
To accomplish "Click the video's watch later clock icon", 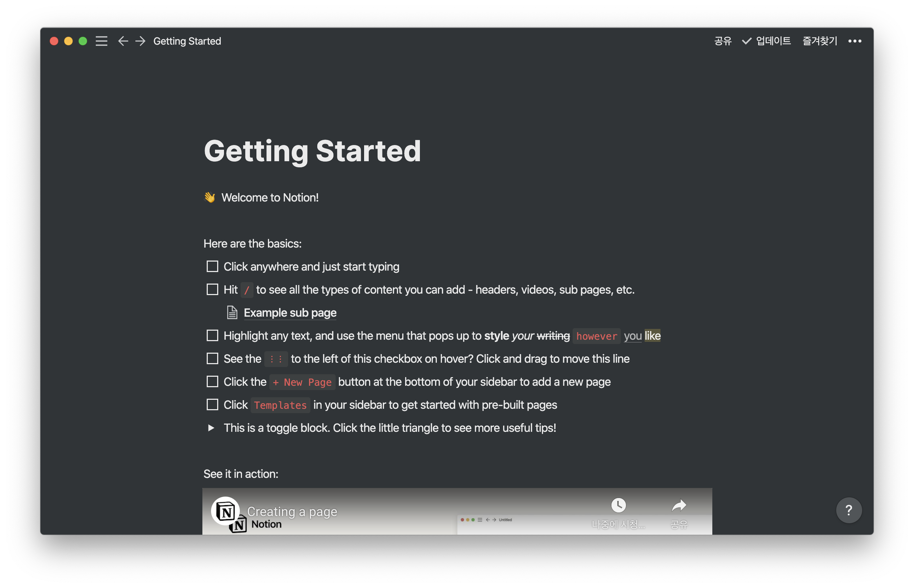I will (618, 505).
